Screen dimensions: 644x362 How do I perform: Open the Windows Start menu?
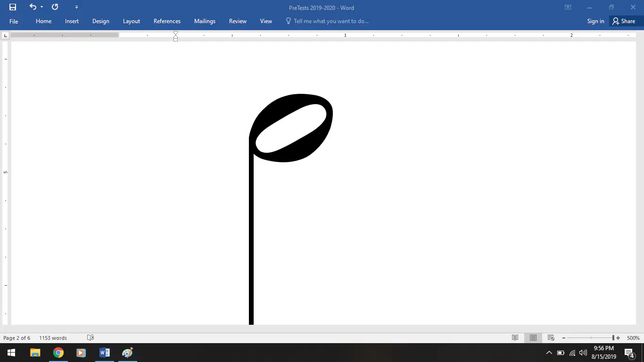pyautogui.click(x=11, y=353)
